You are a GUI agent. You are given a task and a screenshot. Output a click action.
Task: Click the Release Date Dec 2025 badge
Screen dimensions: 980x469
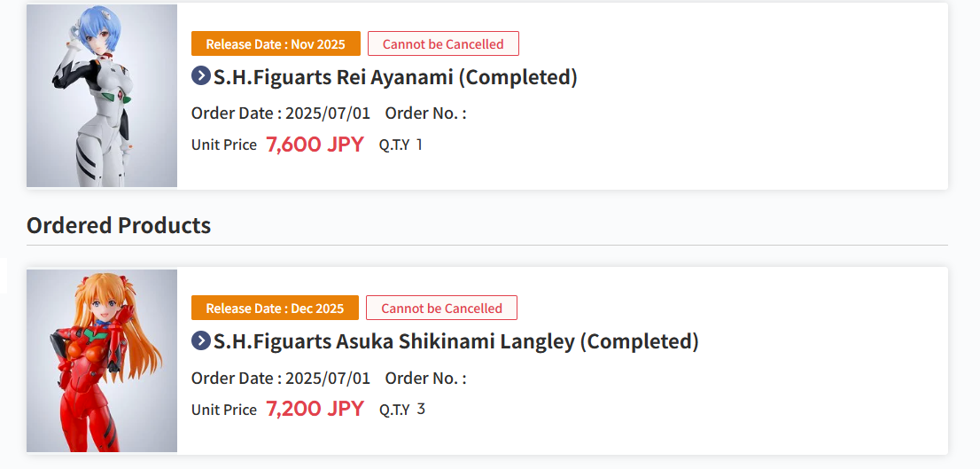click(x=275, y=308)
